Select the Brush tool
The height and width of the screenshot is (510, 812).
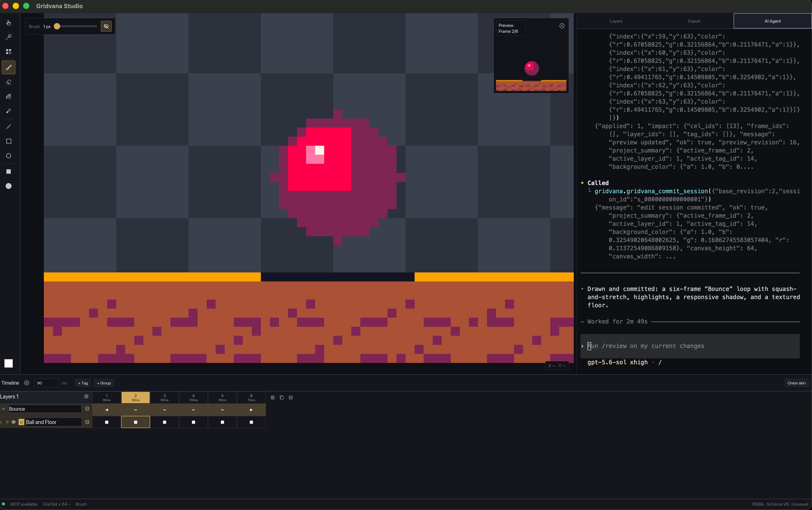point(9,67)
